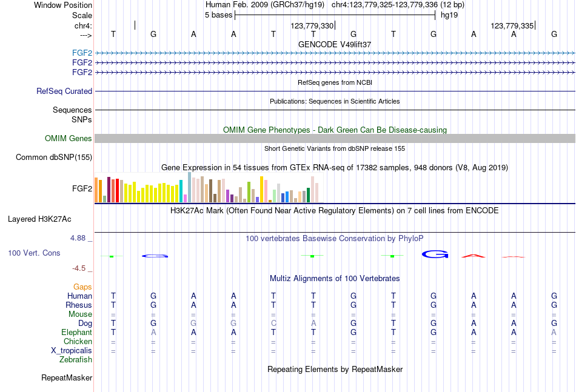Open the GTEx Gene Expression track title
The width and height of the screenshot is (576, 392).
[x=335, y=168]
